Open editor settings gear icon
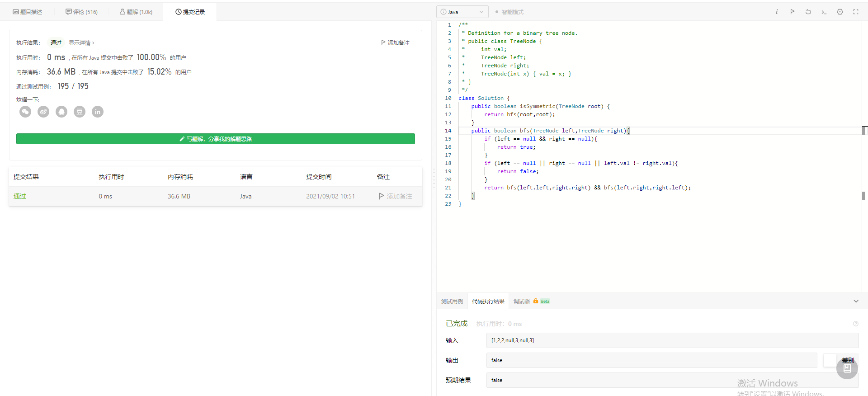The image size is (868, 396). [x=840, y=12]
